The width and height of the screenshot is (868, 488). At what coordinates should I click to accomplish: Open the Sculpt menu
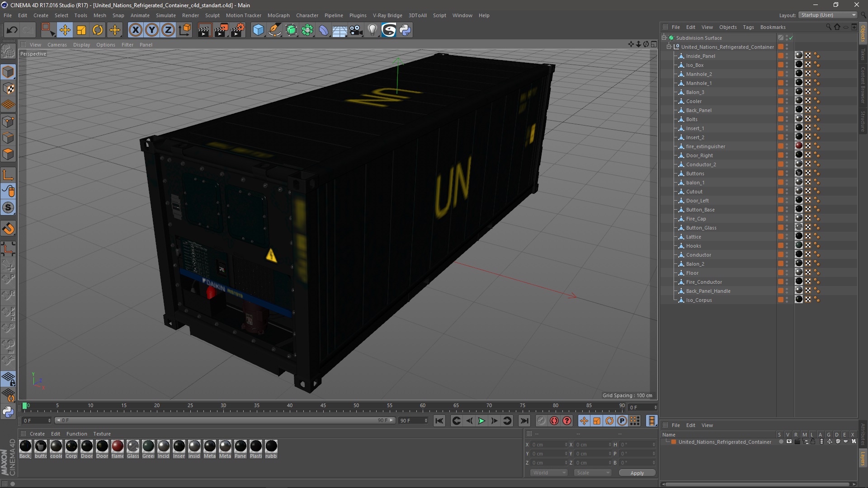(x=212, y=15)
